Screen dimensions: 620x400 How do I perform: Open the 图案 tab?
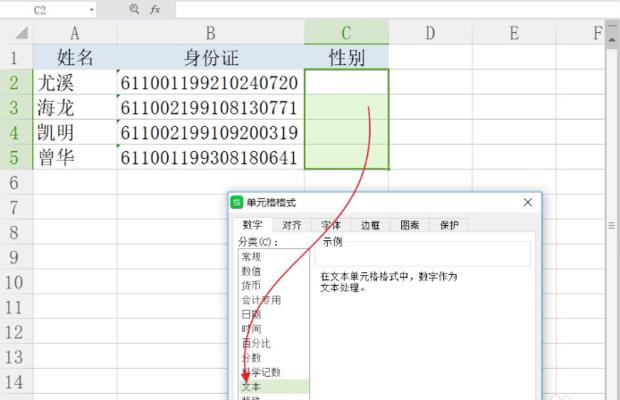tap(409, 225)
